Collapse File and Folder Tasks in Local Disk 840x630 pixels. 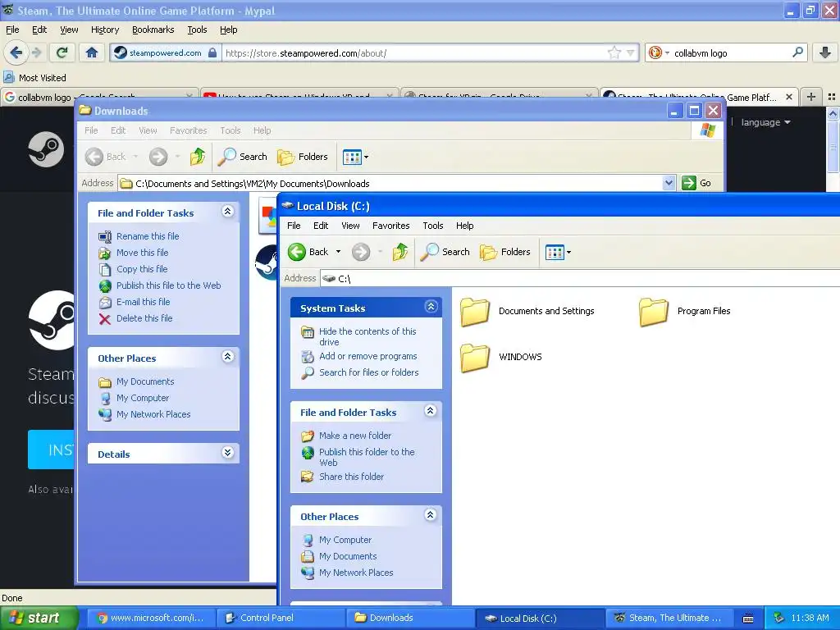coord(430,411)
